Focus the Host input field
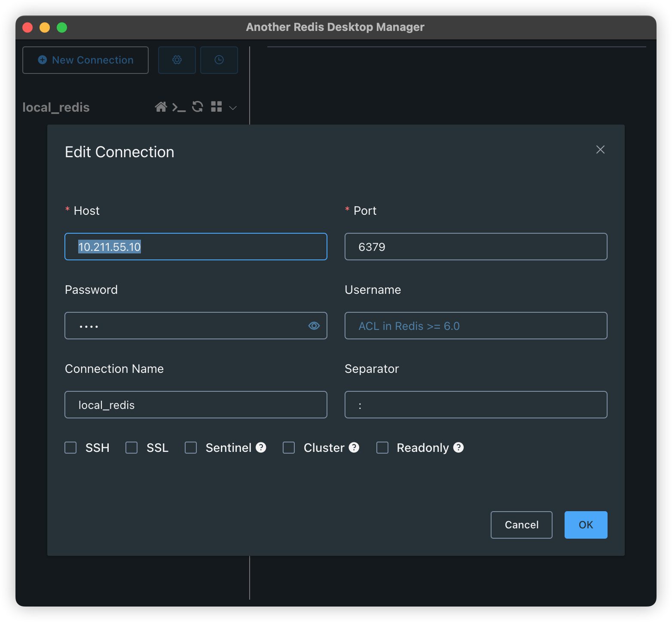This screenshot has height=622, width=672. pos(196,247)
